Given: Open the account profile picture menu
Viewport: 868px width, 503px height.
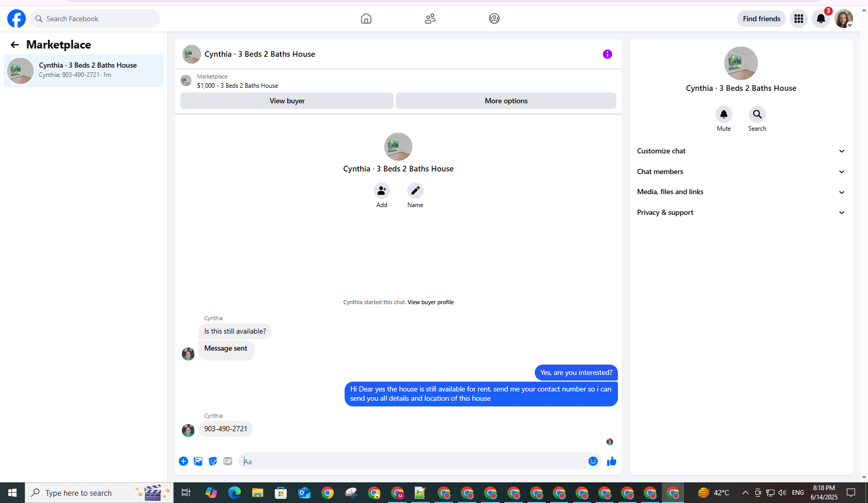Looking at the screenshot, I should 844,19.
